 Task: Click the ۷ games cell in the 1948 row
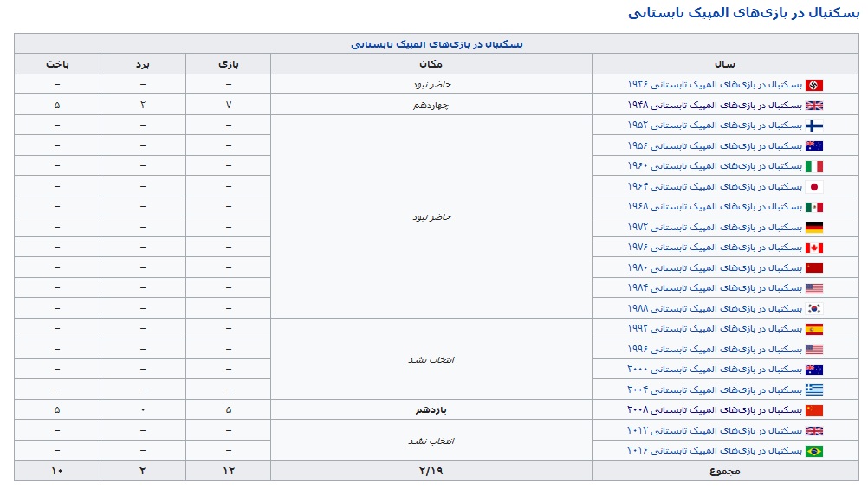click(x=229, y=105)
